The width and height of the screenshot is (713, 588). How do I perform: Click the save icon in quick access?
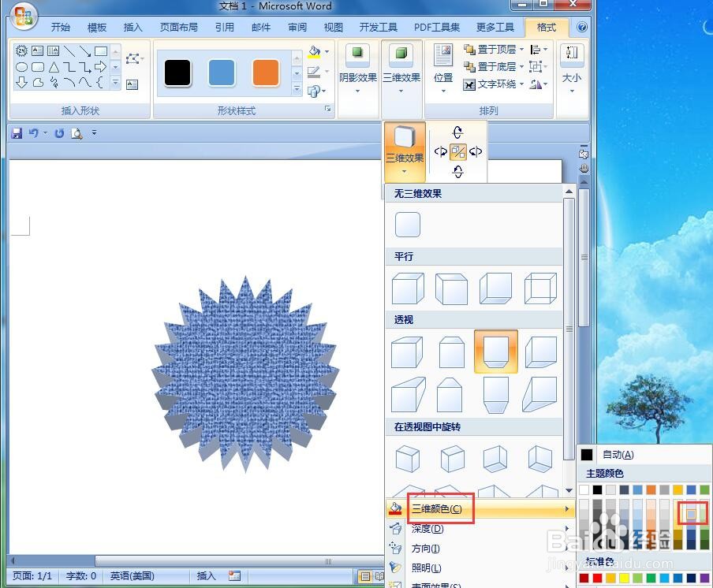point(17,132)
